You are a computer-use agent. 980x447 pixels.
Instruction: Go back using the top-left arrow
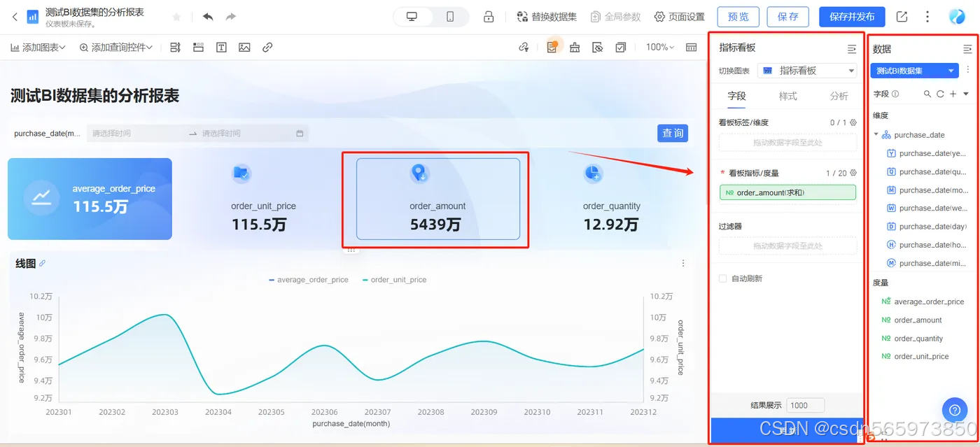15,17
